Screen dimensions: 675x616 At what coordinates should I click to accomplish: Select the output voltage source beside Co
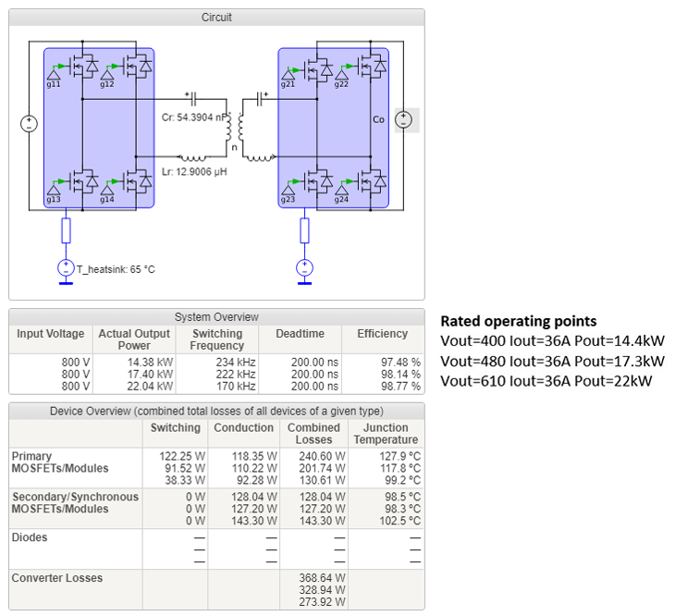[x=404, y=119]
